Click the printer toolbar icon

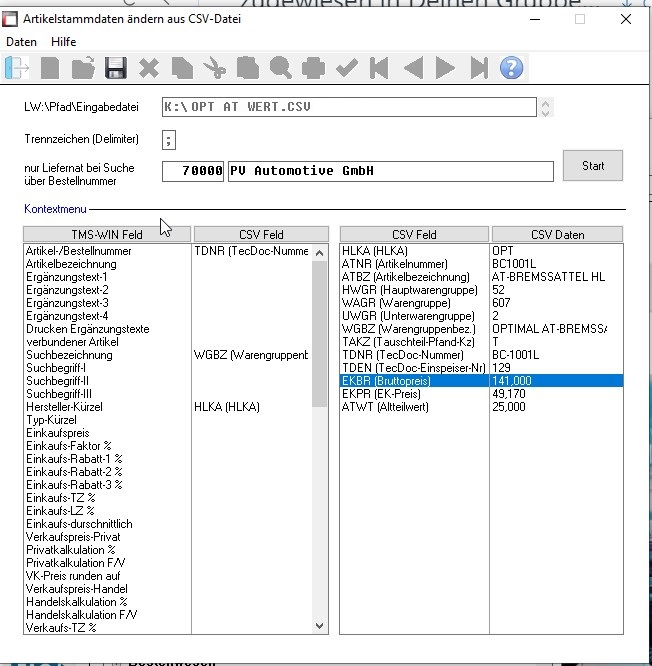[313, 68]
